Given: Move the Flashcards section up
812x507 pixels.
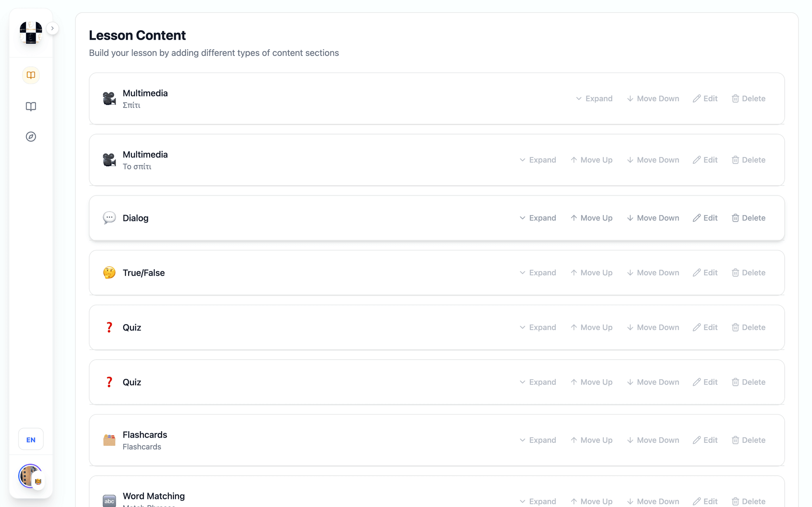Looking at the screenshot, I should [592, 440].
